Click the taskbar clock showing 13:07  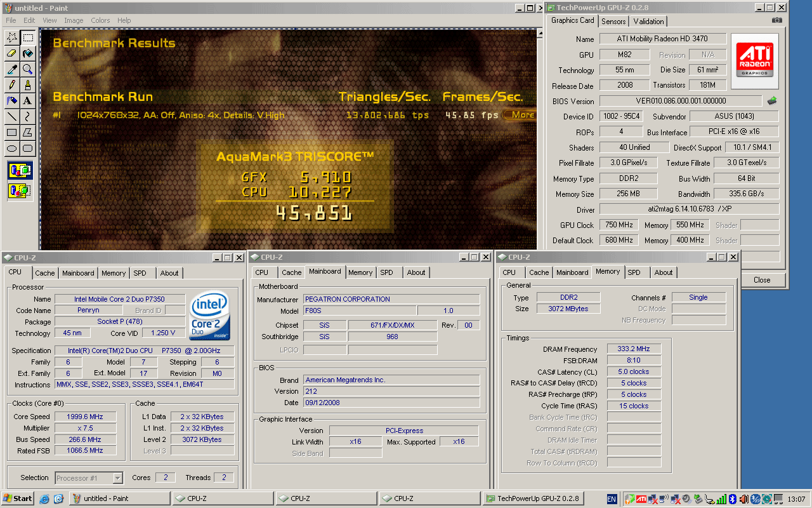pos(796,499)
